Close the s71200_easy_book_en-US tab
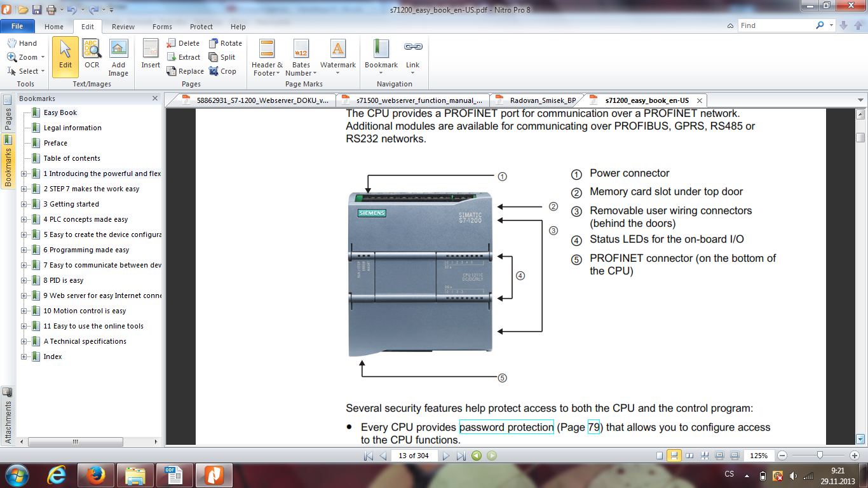This screenshot has width=868, height=488. point(700,100)
